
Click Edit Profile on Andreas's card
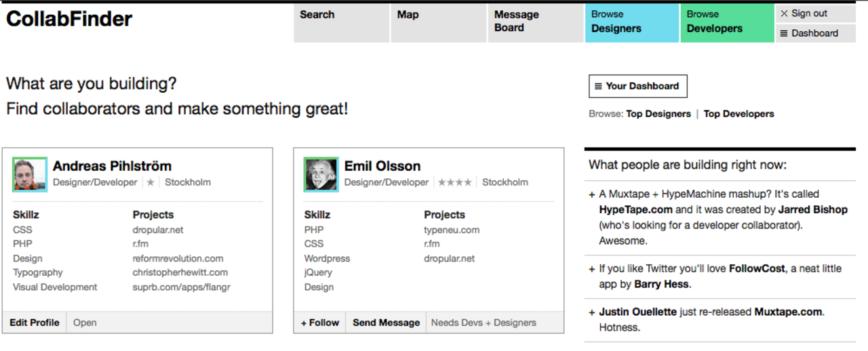click(35, 323)
